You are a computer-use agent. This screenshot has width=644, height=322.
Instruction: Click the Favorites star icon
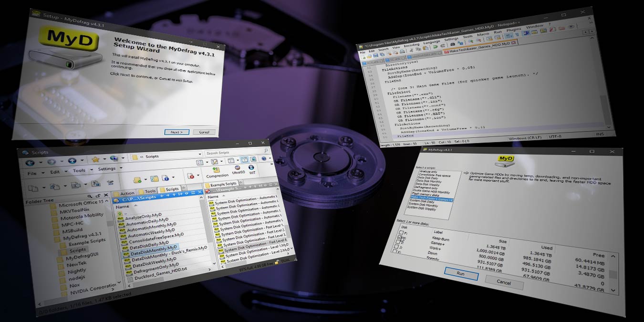[95, 159]
